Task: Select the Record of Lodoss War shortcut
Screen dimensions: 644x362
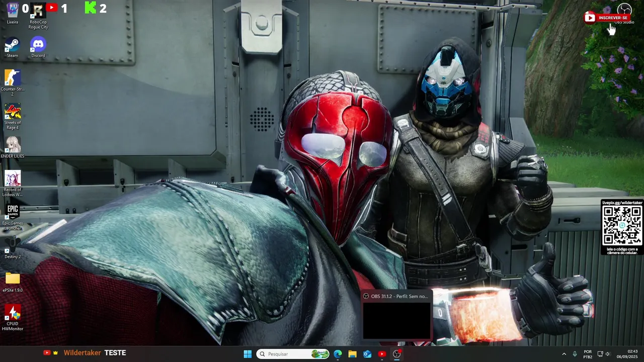Action: (x=13, y=184)
